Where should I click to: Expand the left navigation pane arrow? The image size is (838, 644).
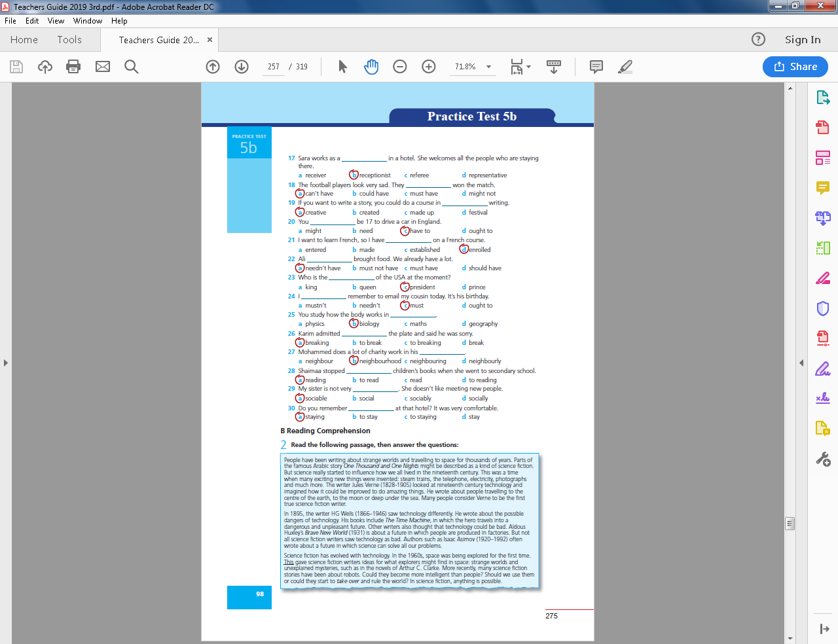click(6, 363)
